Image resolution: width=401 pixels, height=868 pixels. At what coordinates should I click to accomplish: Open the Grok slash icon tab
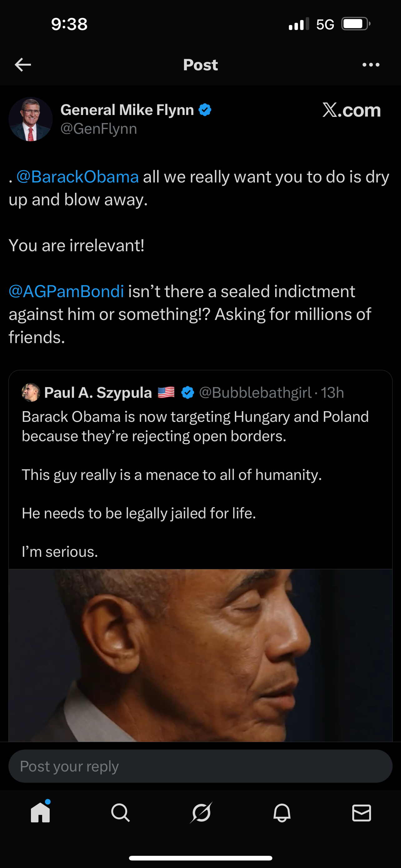point(201,813)
